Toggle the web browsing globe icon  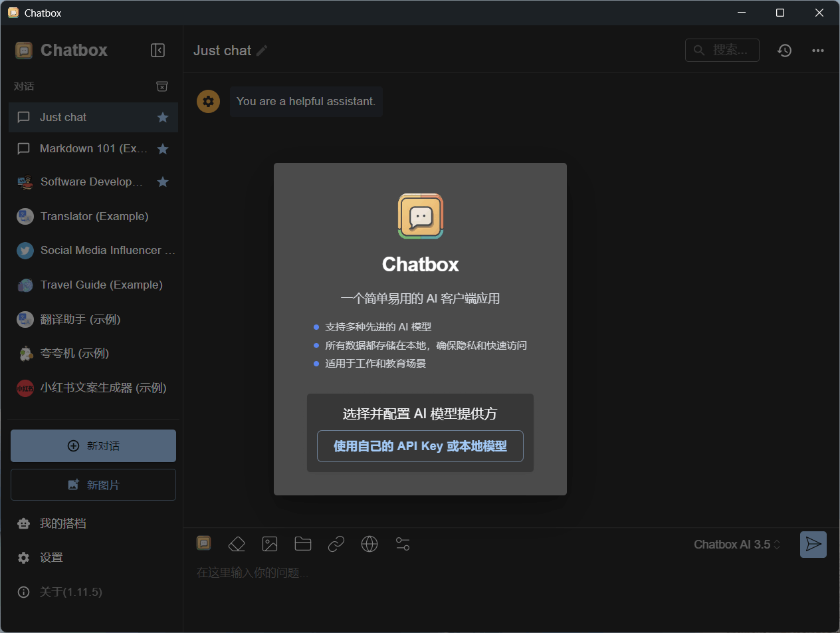(369, 544)
